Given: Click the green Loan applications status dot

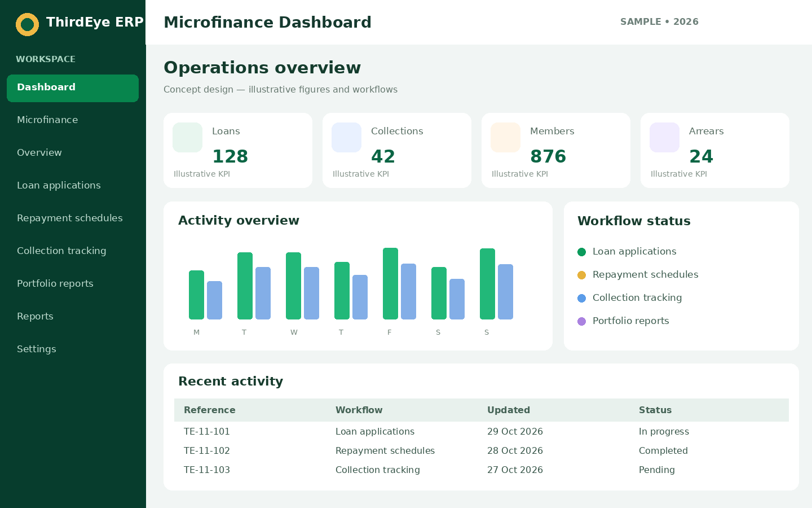Looking at the screenshot, I should click(581, 252).
